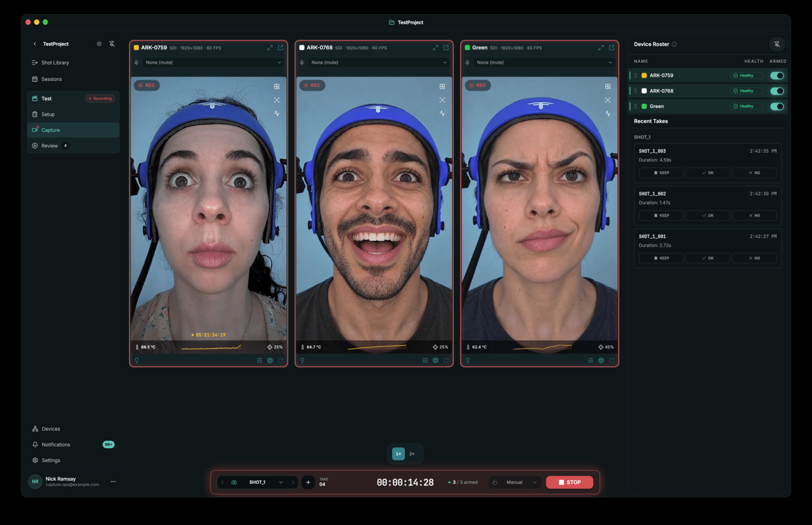812x525 pixels.
Task: Click yellow color swatch on ARK-0759 roster row
Action: 644,76
